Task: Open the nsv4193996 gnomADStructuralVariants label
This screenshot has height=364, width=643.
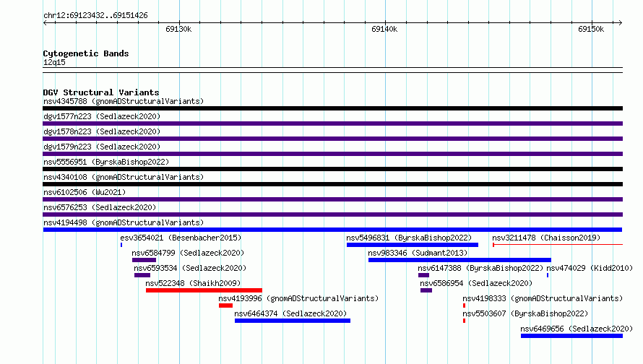Action: (x=298, y=298)
